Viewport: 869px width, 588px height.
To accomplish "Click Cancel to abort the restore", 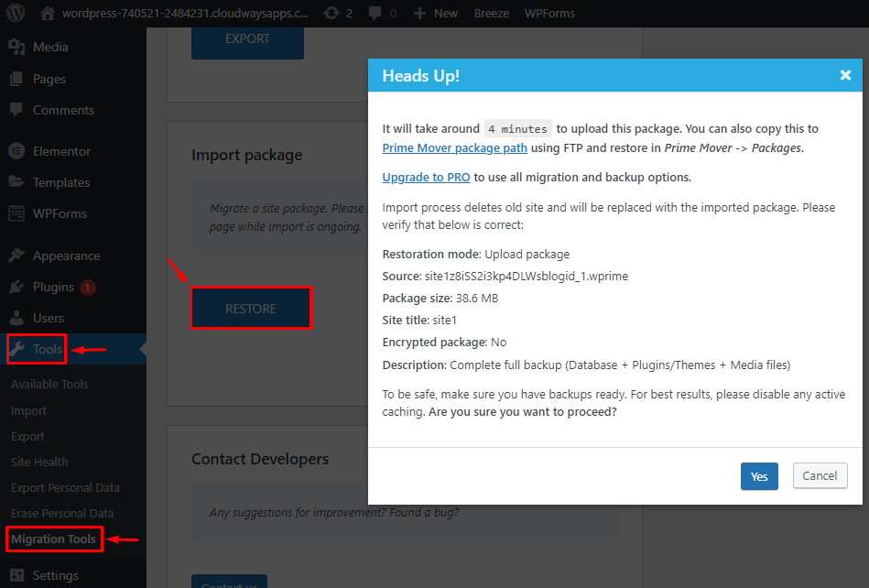I will [819, 475].
